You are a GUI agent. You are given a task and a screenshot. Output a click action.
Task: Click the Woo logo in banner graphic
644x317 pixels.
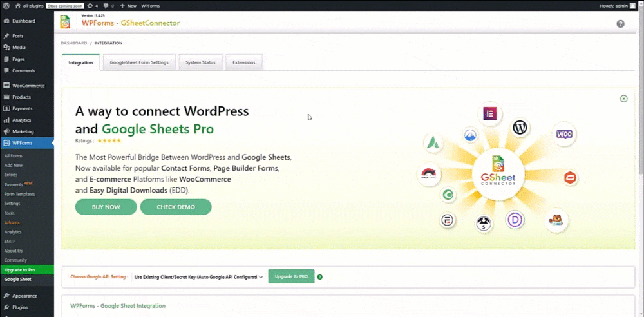click(564, 134)
